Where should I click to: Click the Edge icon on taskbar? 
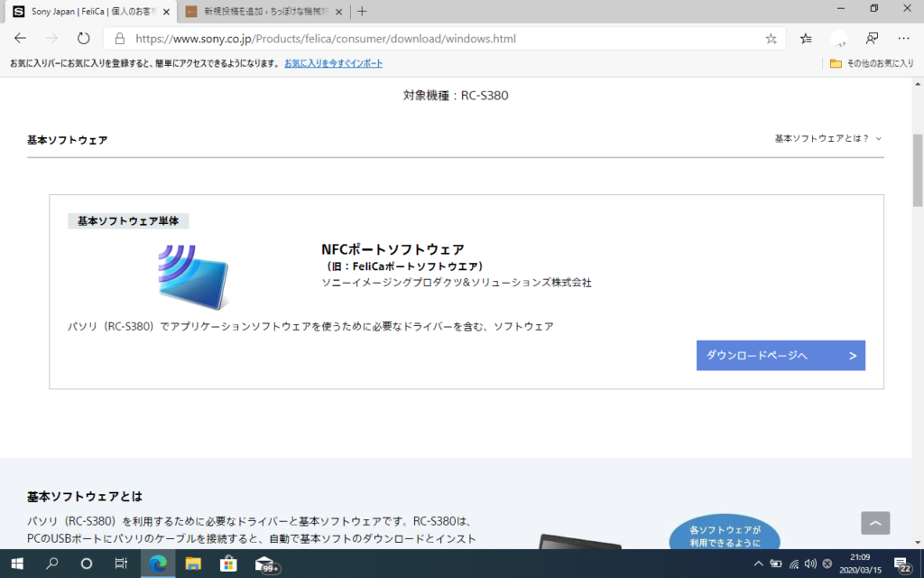[157, 564]
